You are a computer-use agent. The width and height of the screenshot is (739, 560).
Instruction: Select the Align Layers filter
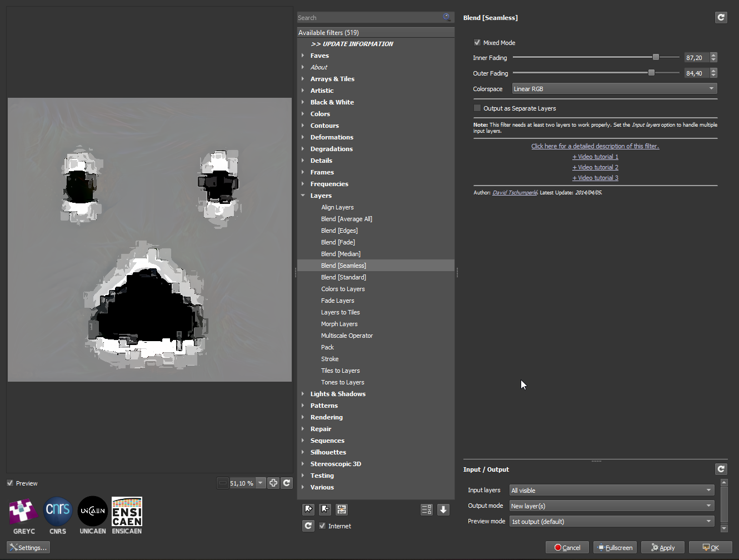tap(337, 207)
